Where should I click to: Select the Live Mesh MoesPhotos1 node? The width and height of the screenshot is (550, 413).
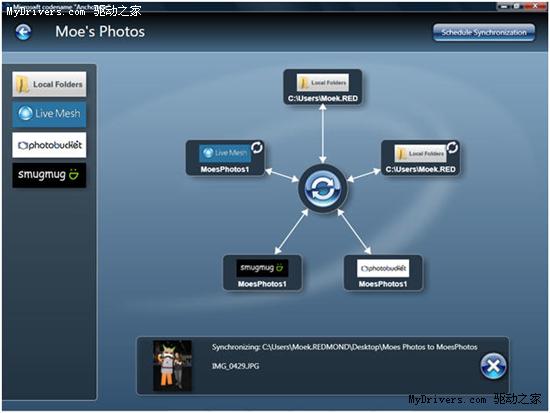click(x=225, y=158)
